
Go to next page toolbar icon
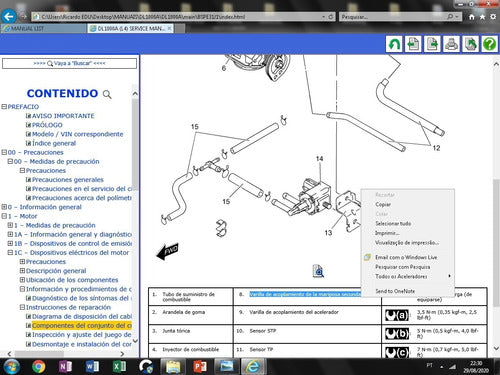coord(432,44)
